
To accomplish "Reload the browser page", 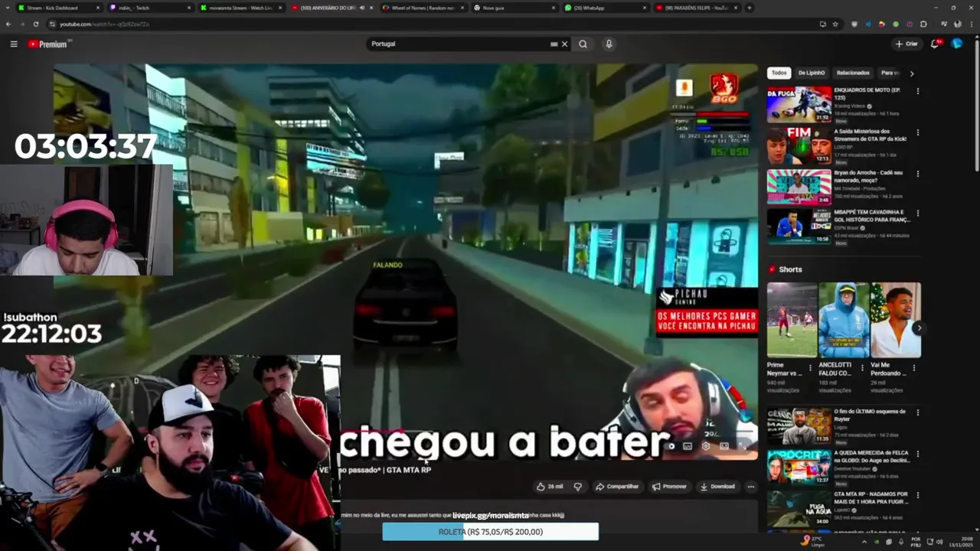I will pyautogui.click(x=35, y=24).
